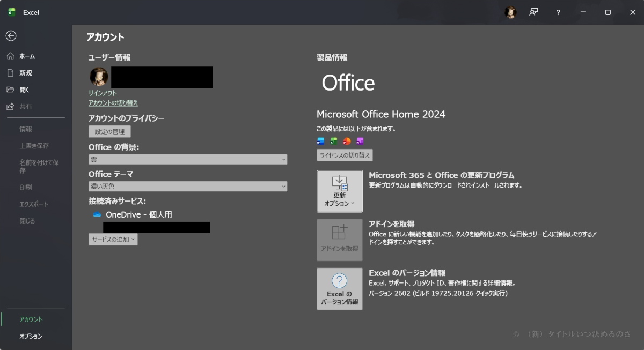This screenshot has height=350, width=644.
Task: Click the OneDrive cloud icon
Action: (97, 215)
